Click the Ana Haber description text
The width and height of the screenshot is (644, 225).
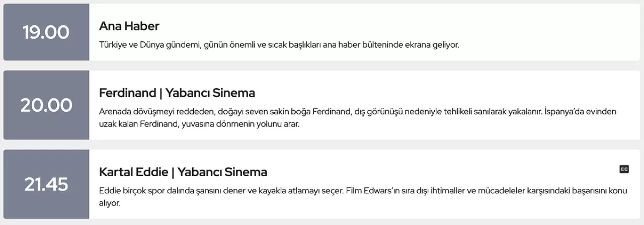[279, 45]
